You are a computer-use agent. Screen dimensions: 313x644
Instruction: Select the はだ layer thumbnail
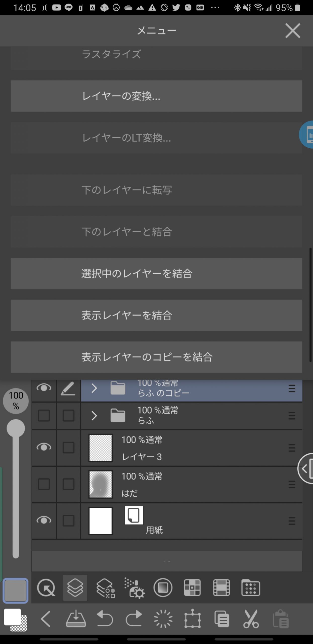pyautogui.click(x=101, y=484)
